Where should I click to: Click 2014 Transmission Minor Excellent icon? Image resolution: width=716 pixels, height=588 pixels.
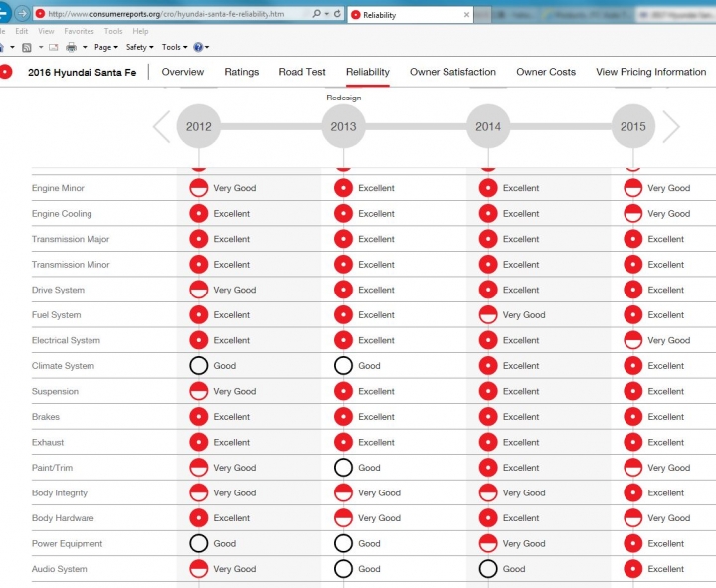(x=488, y=264)
